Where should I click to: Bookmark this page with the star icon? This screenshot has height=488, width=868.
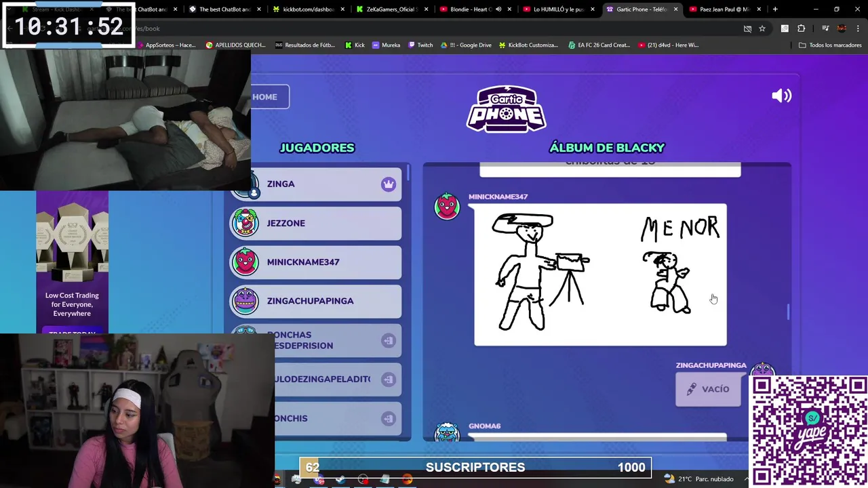point(762,28)
